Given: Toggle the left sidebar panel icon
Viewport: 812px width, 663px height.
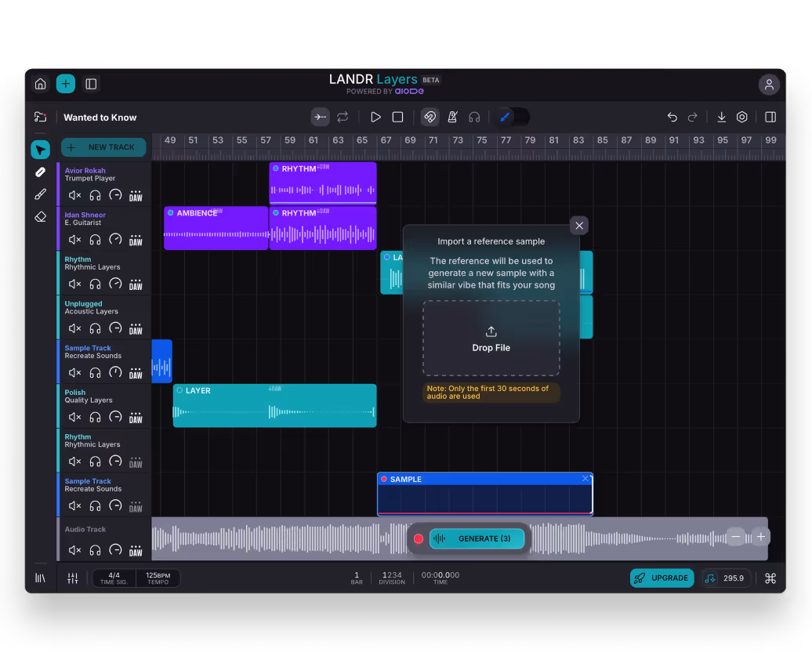Looking at the screenshot, I should coord(91,84).
